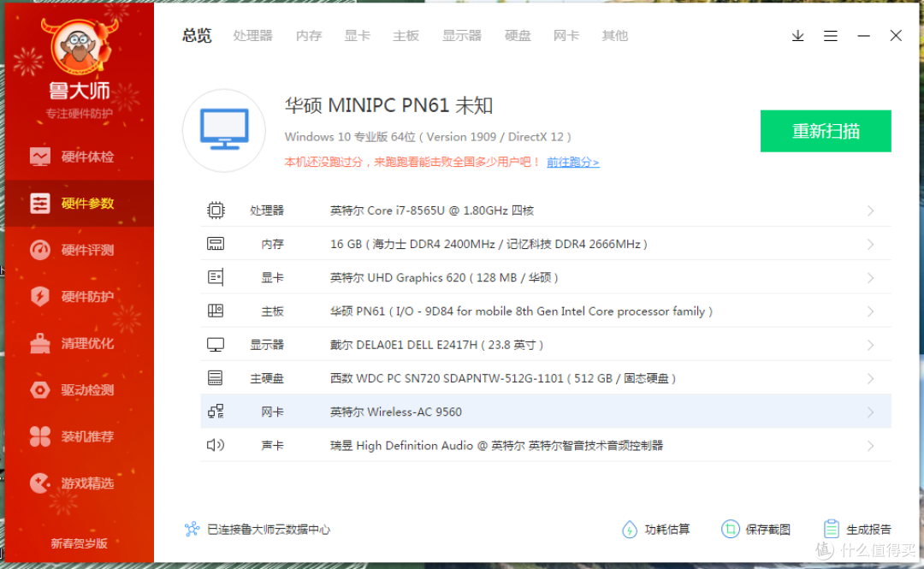Click the Wireless-AC 9560 text

coord(396,412)
